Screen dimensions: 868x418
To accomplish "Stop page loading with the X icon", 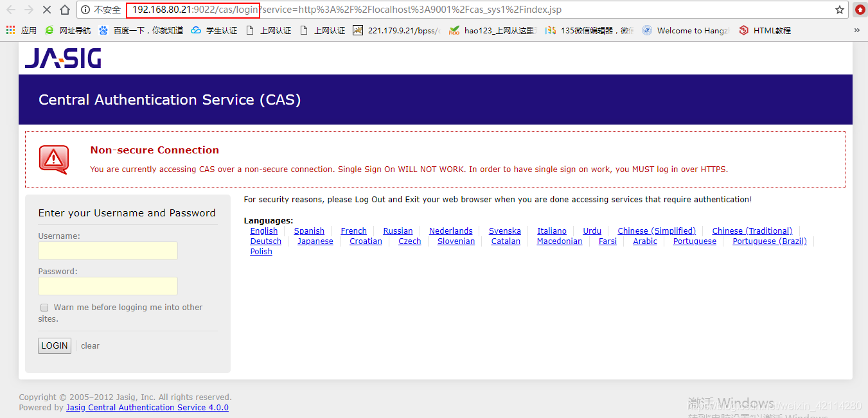I will click(x=46, y=10).
